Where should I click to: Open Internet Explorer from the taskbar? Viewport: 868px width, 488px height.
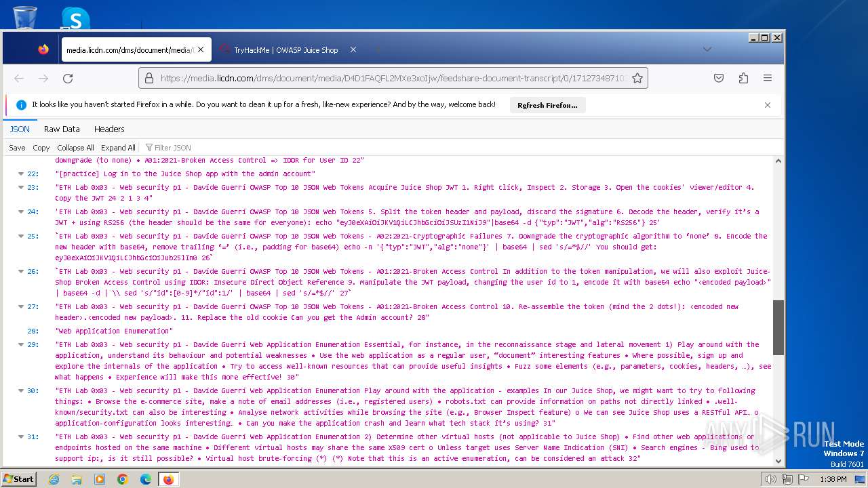point(54,479)
